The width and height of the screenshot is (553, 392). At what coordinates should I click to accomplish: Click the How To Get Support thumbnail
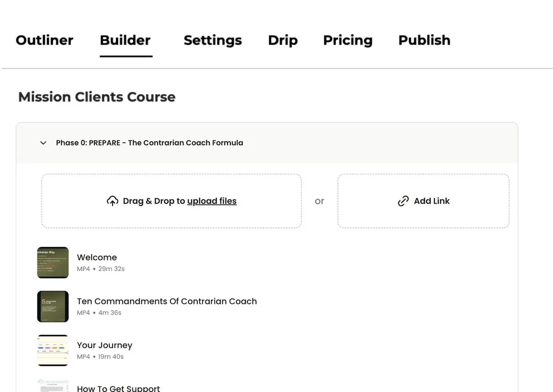(x=53, y=386)
